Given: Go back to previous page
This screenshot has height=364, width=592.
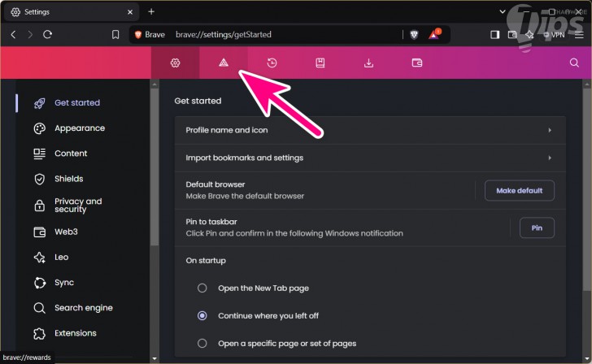Looking at the screenshot, I should coord(14,35).
